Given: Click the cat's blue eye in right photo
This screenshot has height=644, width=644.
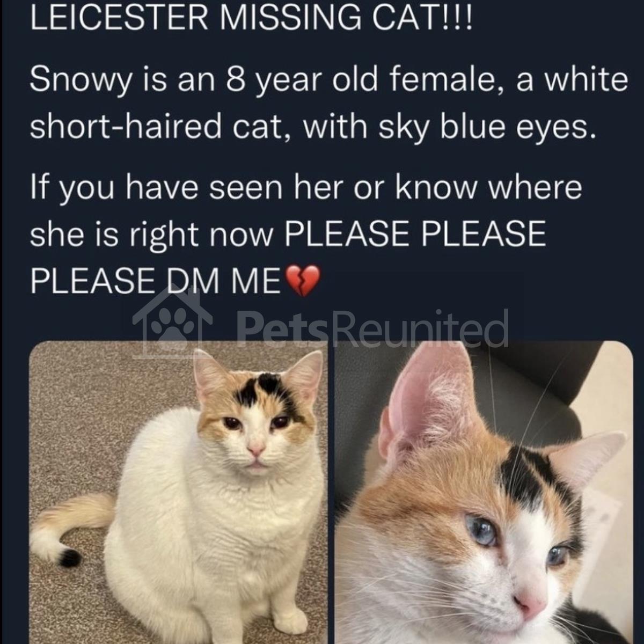Looking at the screenshot, I should [481, 530].
